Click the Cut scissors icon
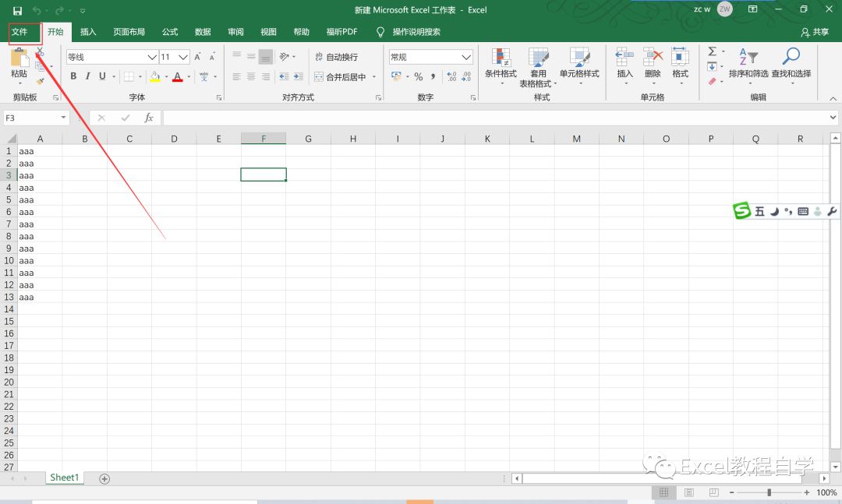This screenshot has width=842, height=504. (x=41, y=52)
